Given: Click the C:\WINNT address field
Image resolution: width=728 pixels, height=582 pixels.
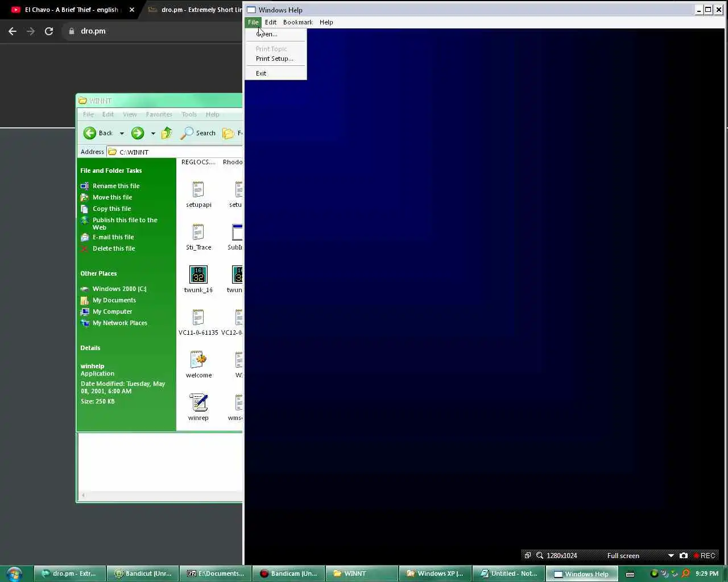Looking at the screenshot, I should tap(175, 152).
